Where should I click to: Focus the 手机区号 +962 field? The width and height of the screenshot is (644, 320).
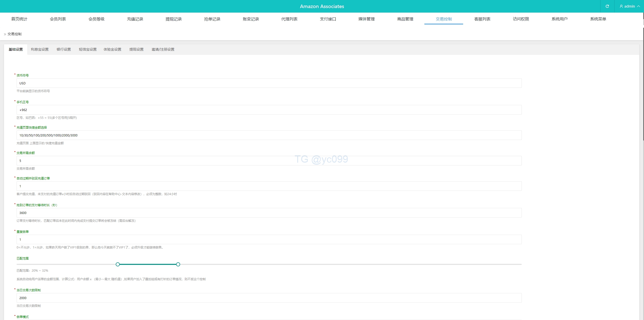[269, 110]
